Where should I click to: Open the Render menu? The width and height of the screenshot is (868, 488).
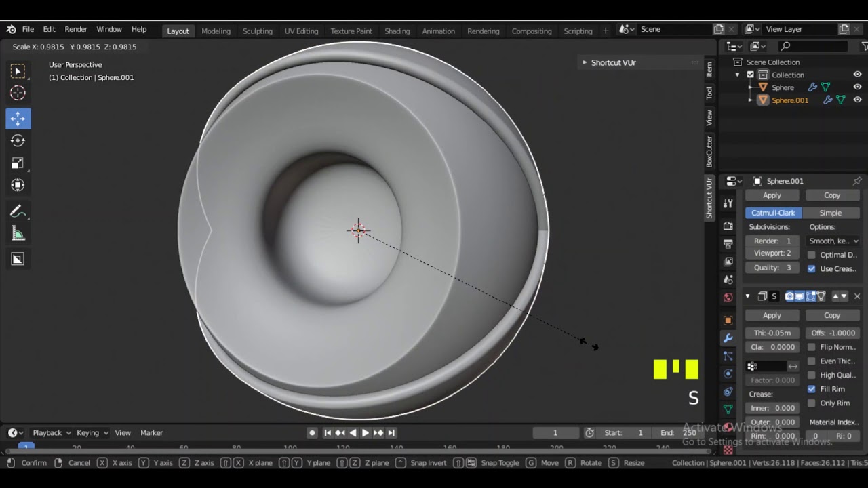(x=76, y=29)
